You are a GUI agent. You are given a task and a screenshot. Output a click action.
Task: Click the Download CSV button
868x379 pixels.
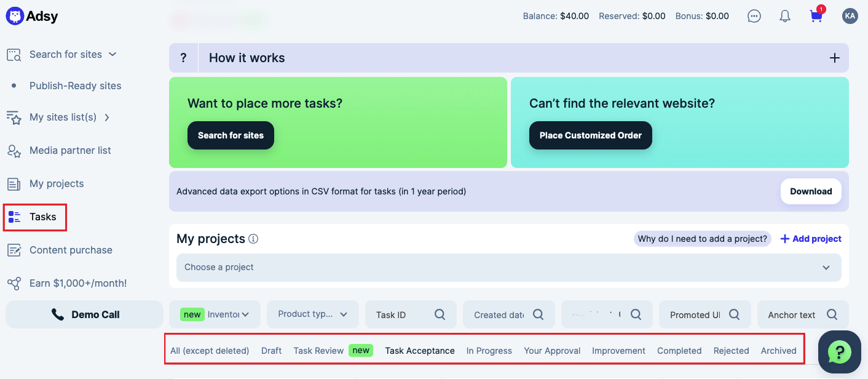click(810, 191)
